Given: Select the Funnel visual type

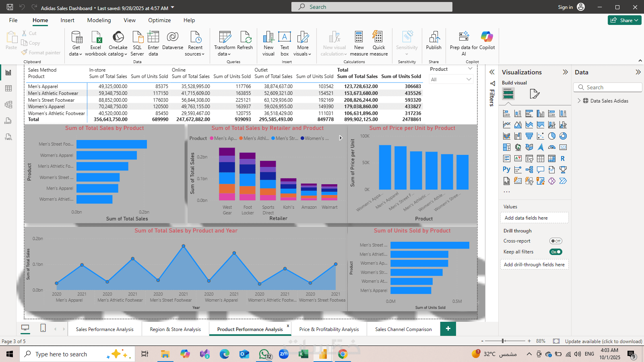Looking at the screenshot, I should point(529,136).
